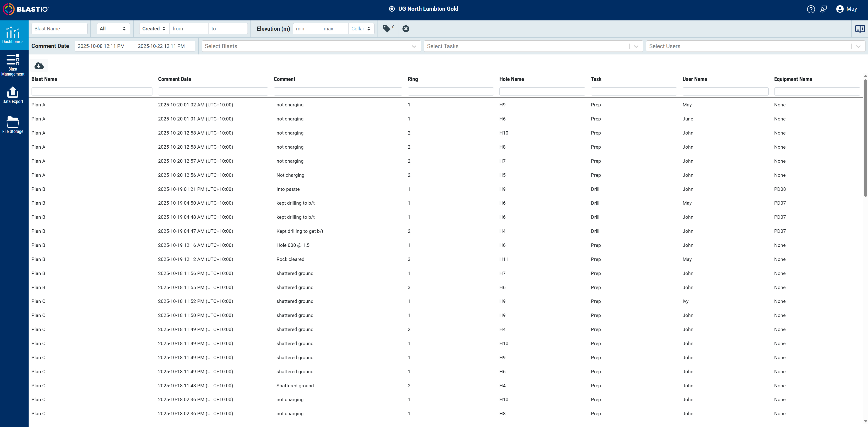868x427 pixels.
Task: Open the Collar elevation dropdown
Action: 361,29
